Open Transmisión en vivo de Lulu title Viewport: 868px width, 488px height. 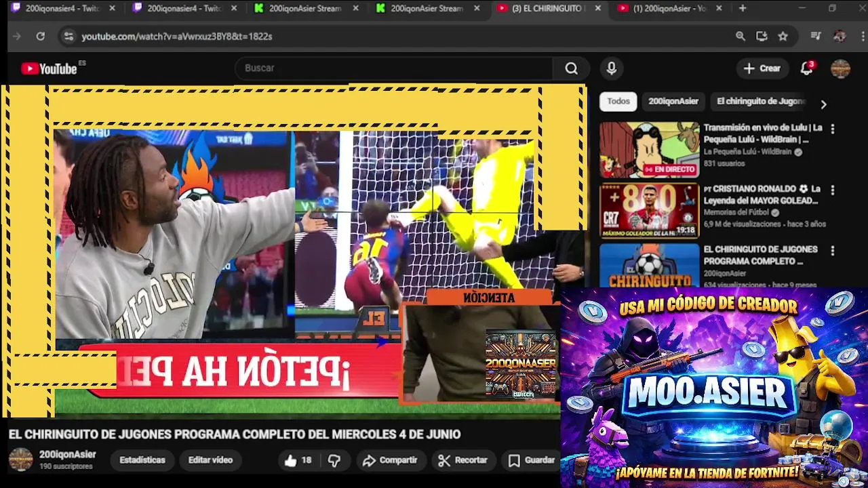point(763,134)
